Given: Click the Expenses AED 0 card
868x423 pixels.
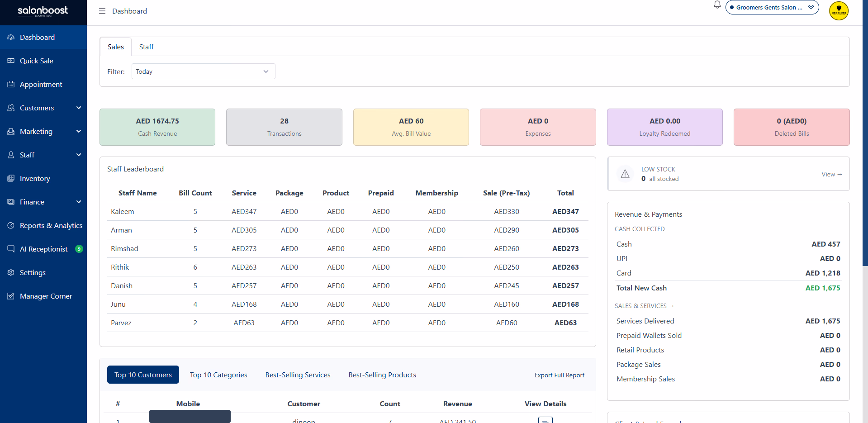Looking at the screenshot, I should (x=538, y=127).
